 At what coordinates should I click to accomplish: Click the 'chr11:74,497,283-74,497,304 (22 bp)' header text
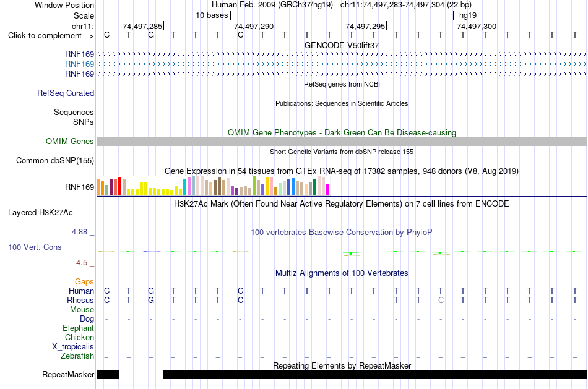click(x=406, y=5)
